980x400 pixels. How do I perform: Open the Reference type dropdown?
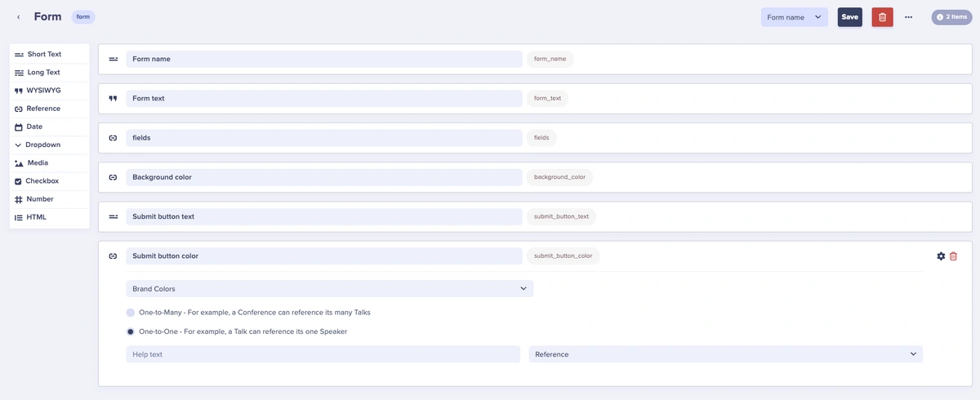pos(725,354)
